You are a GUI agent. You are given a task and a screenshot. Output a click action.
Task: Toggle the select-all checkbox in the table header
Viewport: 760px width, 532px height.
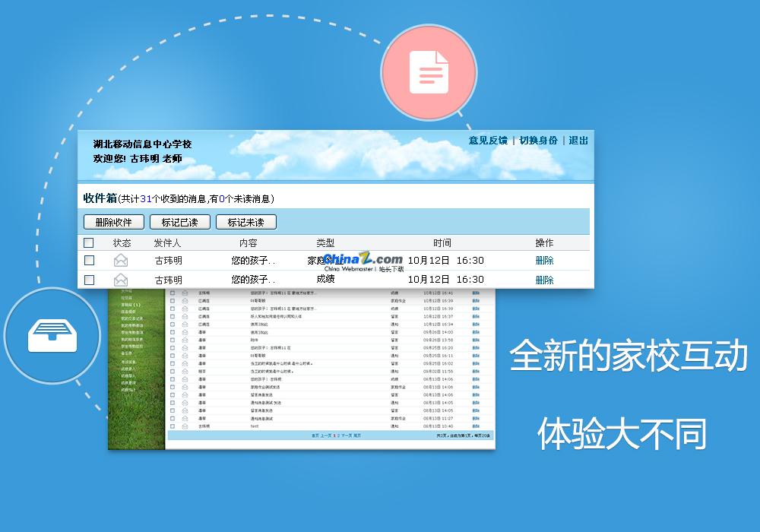coord(88,242)
